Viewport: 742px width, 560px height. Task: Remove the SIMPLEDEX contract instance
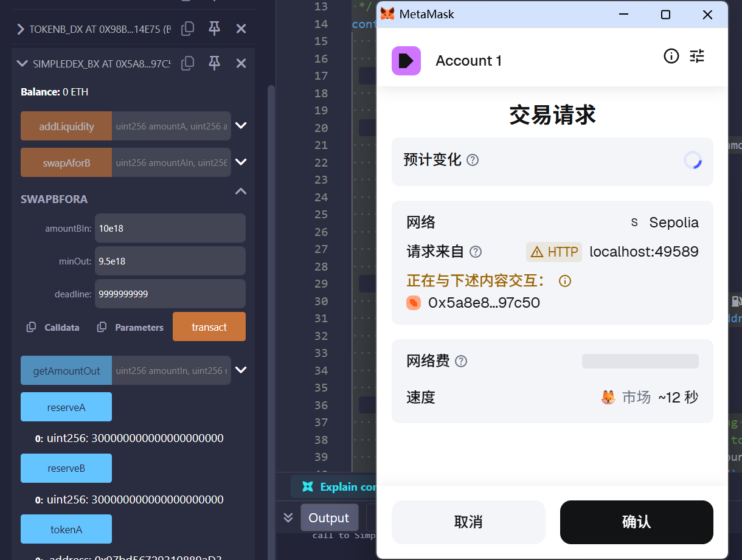tap(241, 63)
